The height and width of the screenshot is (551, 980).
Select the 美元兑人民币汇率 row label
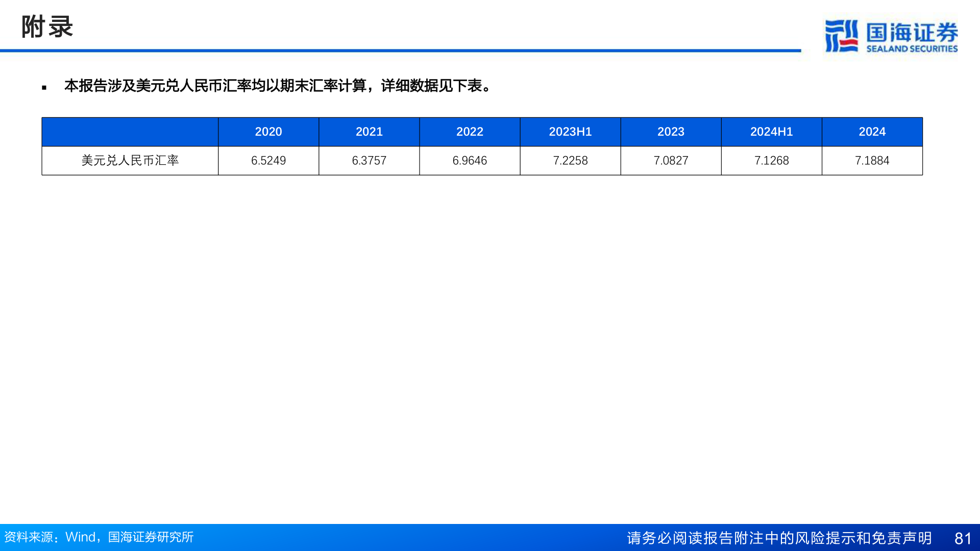130,161
